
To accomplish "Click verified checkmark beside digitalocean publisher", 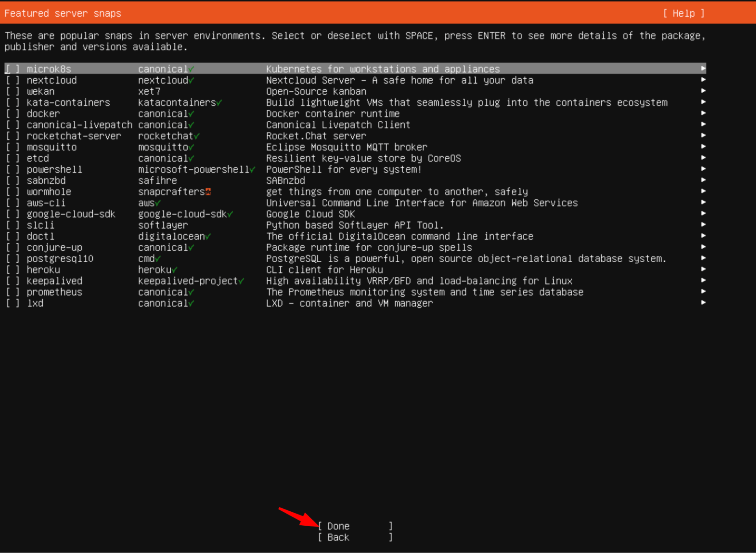I will pyautogui.click(x=208, y=237).
